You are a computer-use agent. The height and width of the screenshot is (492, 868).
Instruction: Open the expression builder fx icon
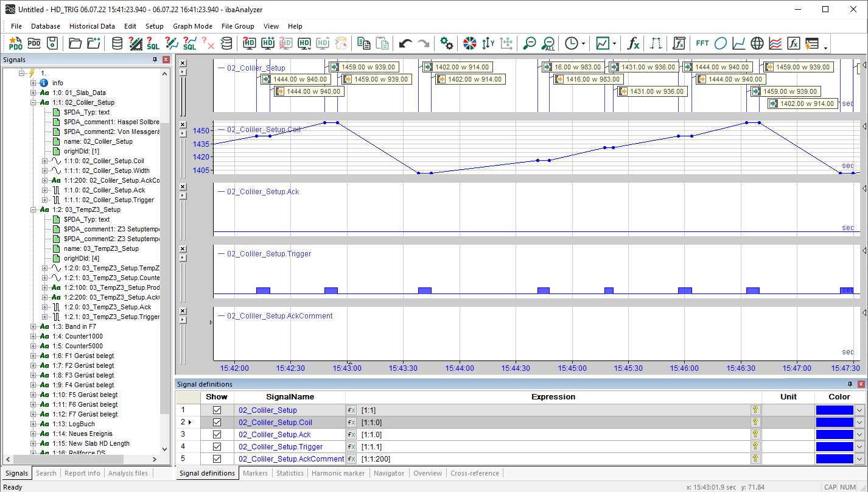634,43
